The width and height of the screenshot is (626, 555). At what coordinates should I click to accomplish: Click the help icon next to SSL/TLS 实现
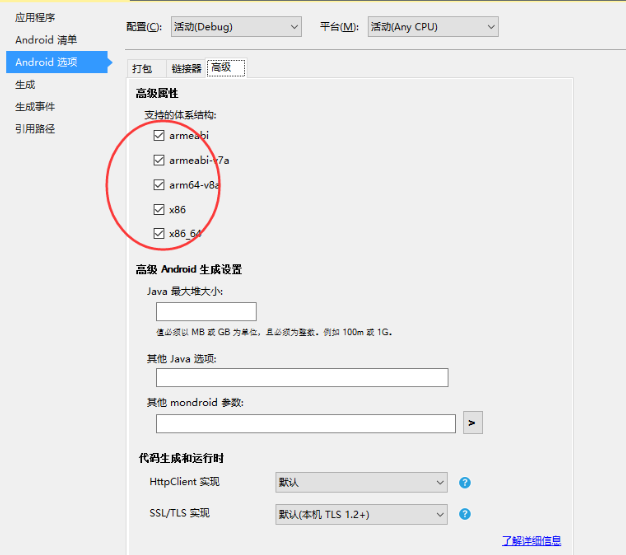(x=465, y=514)
